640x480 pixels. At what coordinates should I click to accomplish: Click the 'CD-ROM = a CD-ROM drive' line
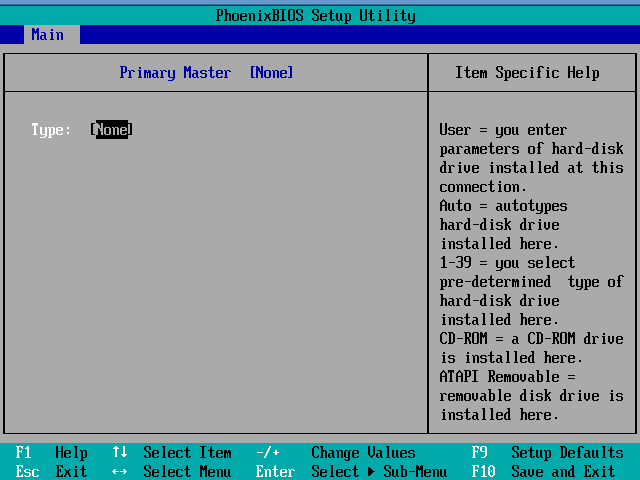click(x=531, y=338)
